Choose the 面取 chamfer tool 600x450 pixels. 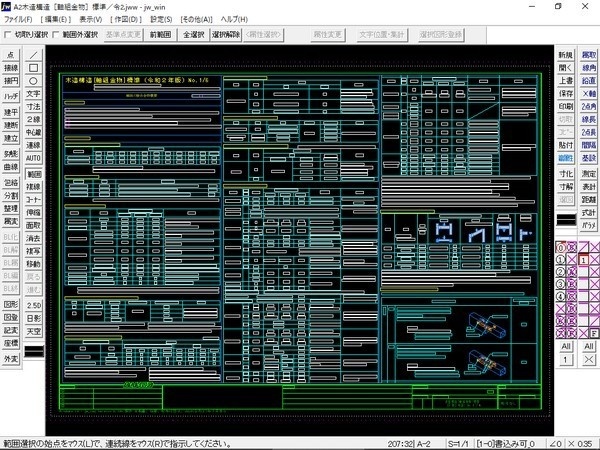[x=33, y=225]
